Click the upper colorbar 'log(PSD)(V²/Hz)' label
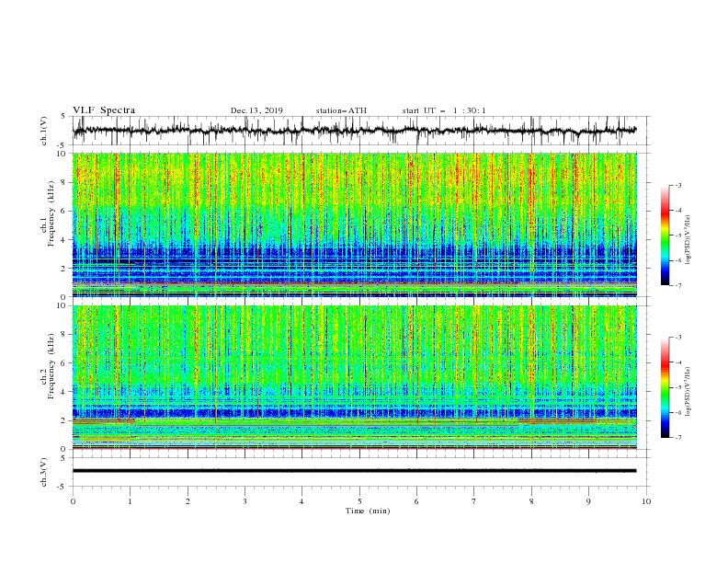The width and height of the screenshot is (728, 563). pyautogui.click(x=688, y=240)
